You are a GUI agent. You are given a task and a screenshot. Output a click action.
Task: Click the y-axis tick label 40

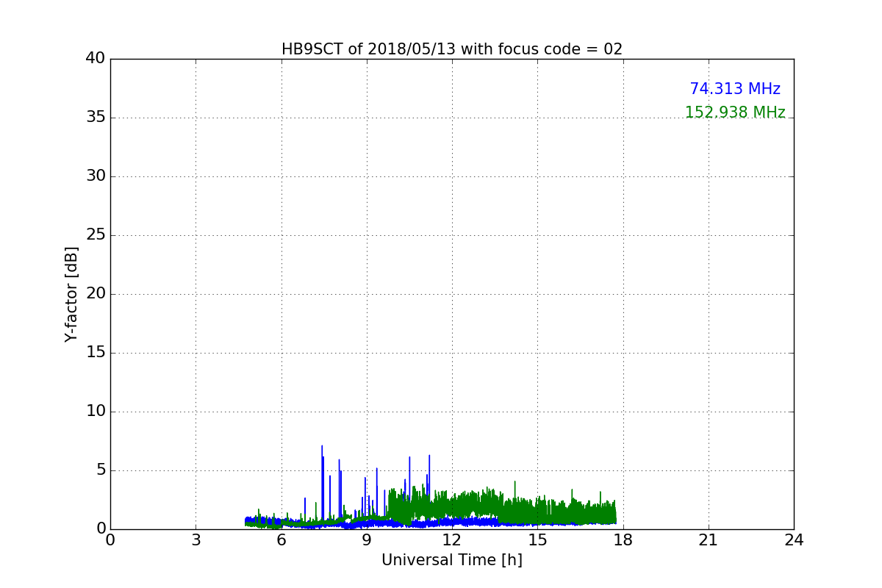click(96, 59)
